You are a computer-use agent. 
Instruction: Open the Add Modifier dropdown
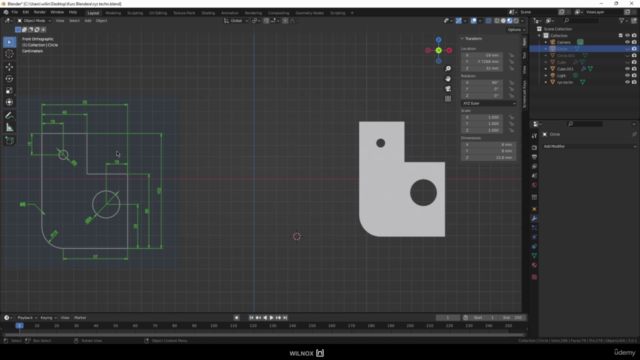589,147
